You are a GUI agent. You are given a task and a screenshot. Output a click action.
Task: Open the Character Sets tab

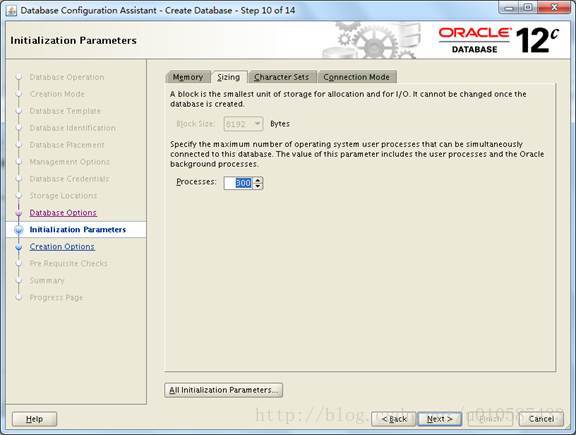tap(282, 77)
